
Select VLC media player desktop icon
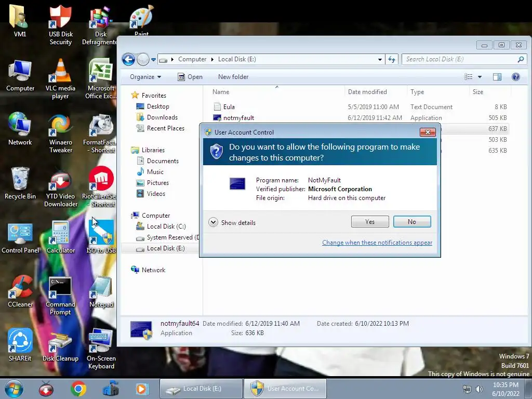[60, 79]
